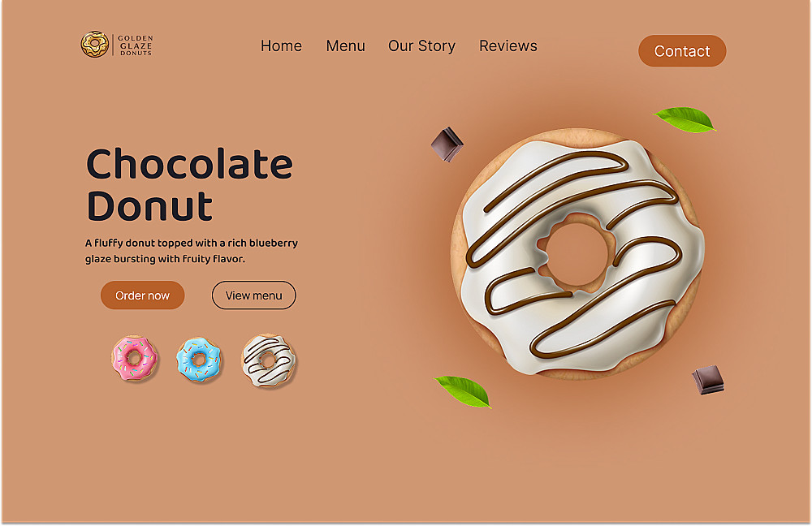Click the Order now button
This screenshot has height=526, width=812.
click(142, 295)
